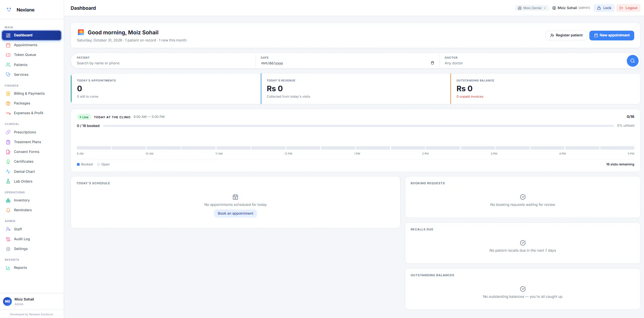The width and height of the screenshot is (644, 318).
Task: Click the Billing & Payments icon
Action: (x=8, y=94)
